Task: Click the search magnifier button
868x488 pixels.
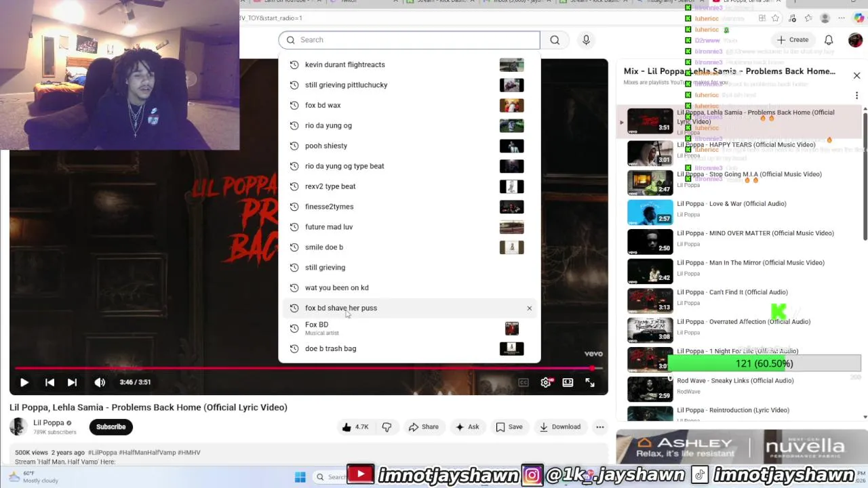Action: [555, 40]
